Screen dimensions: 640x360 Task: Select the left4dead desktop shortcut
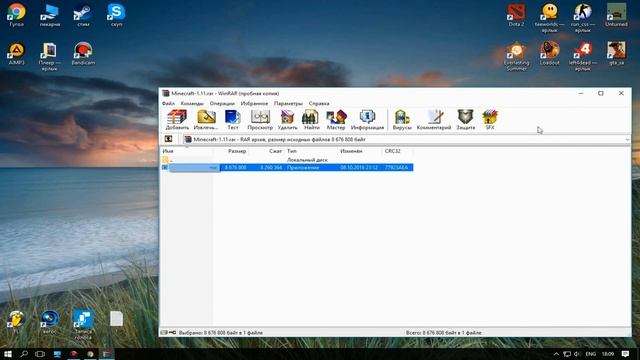pyautogui.click(x=583, y=56)
